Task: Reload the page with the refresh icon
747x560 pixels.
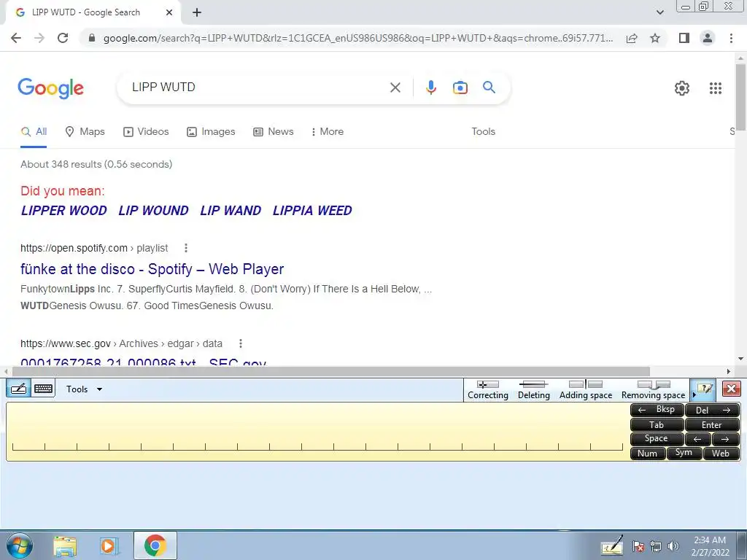Action: (x=63, y=38)
